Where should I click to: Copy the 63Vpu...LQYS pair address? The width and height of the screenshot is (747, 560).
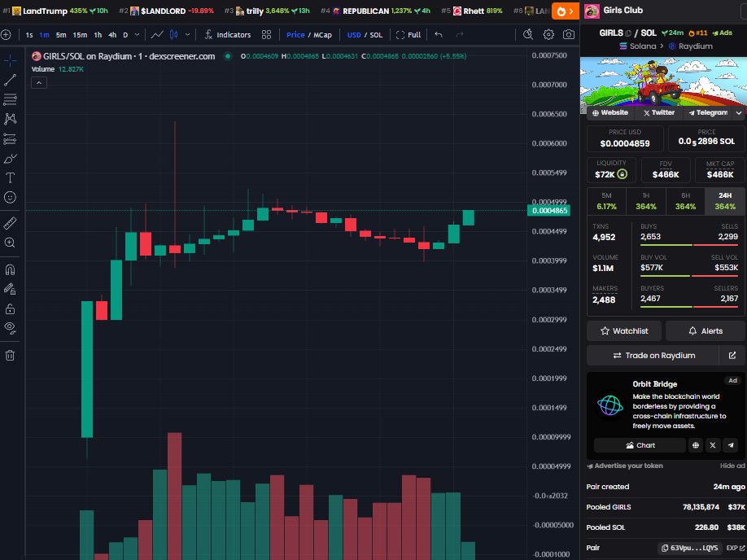tap(690, 548)
